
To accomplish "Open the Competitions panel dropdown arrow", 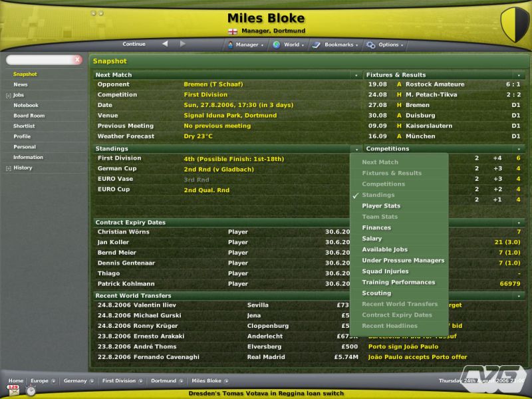I will click(519, 149).
